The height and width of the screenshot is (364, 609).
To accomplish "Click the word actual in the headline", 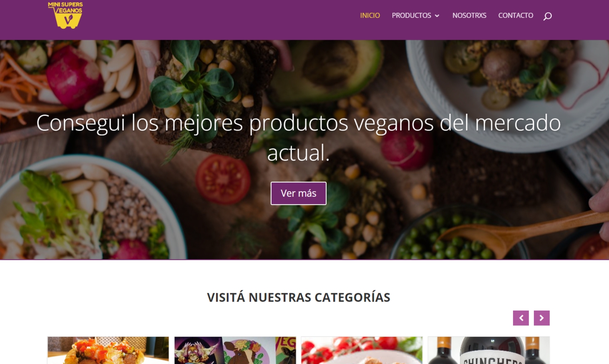I will coord(299,153).
